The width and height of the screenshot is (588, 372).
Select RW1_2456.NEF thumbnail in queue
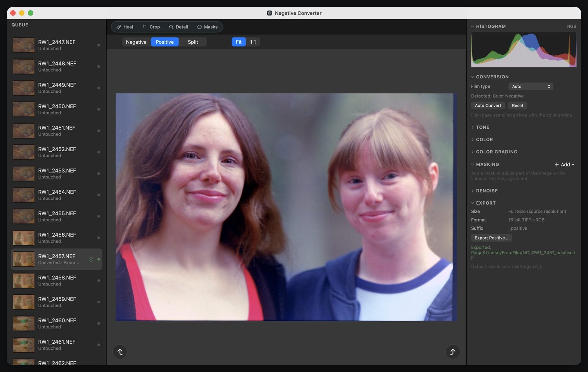tap(24, 238)
